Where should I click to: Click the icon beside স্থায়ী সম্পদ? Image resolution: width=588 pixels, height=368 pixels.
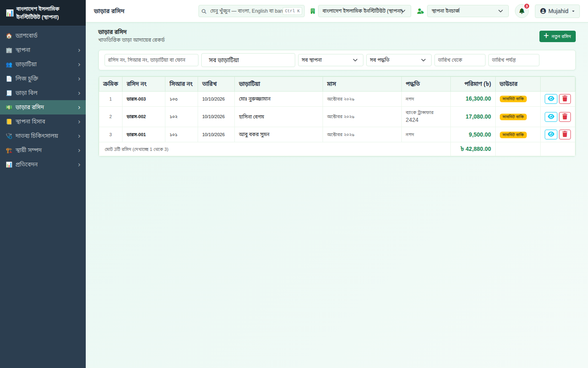9,150
